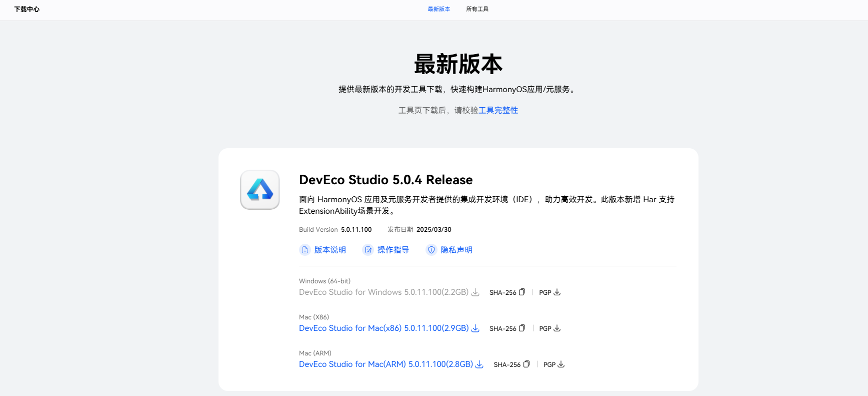Click the Windows (64-bit) platform label
This screenshot has width=868, height=396.
pyautogui.click(x=325, y=281)
